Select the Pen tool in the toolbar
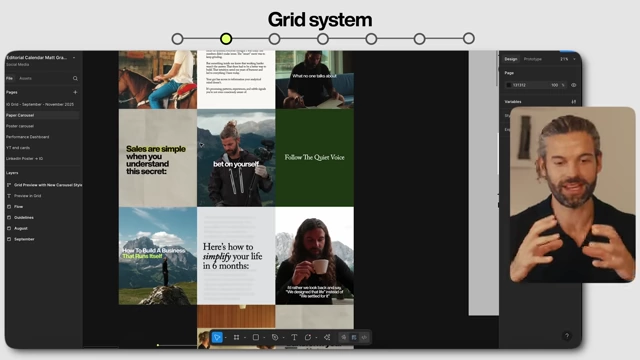Screen dimensions: 640x360 click(275, 337)
